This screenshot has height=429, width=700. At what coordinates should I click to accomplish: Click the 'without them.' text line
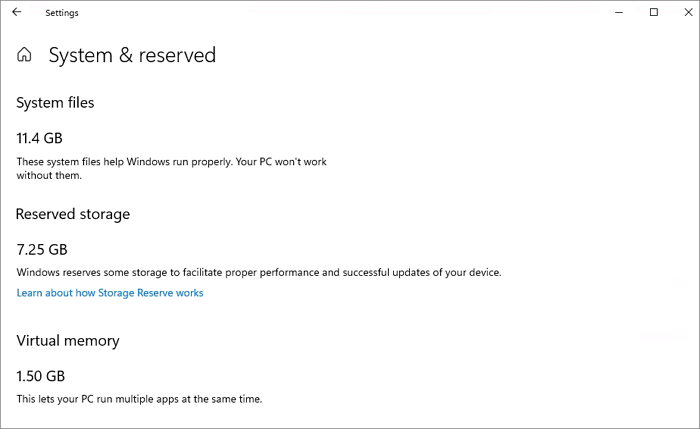coord(49,175)
